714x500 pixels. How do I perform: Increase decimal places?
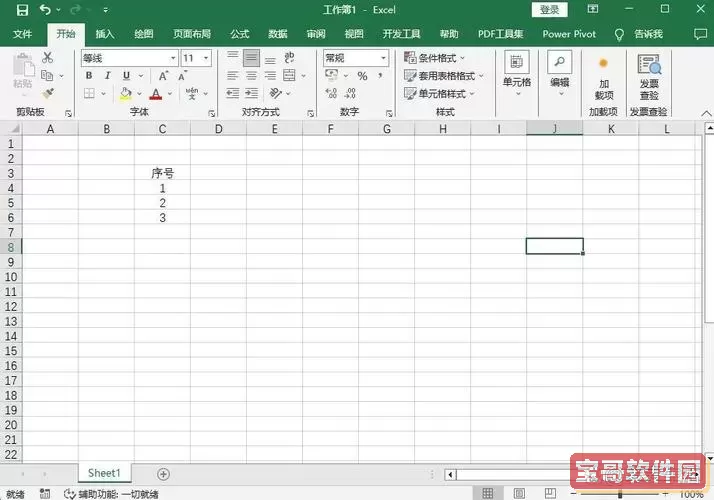click(x=331, y=93)
